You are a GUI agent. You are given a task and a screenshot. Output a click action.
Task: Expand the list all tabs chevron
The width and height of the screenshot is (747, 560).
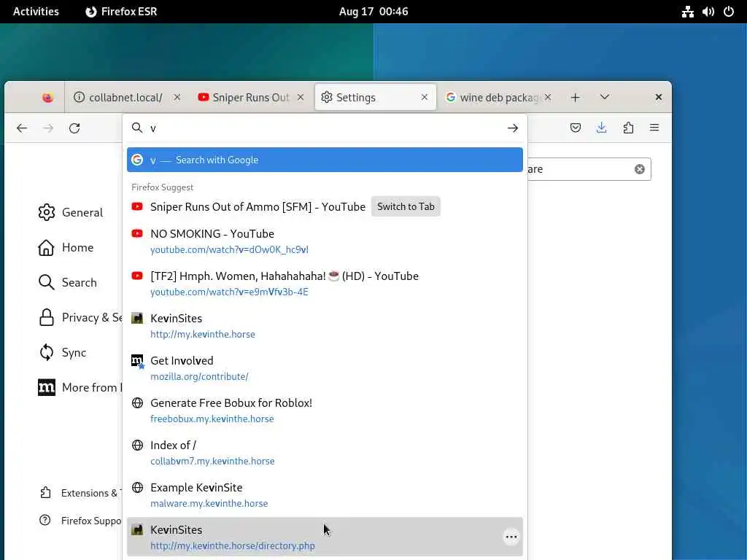(605, 97)
